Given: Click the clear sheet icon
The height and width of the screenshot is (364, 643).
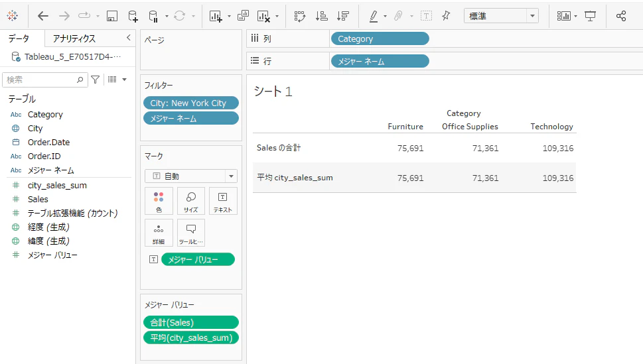Looking at the screenshot, I should pyautogui.click(x=263, y=16).
